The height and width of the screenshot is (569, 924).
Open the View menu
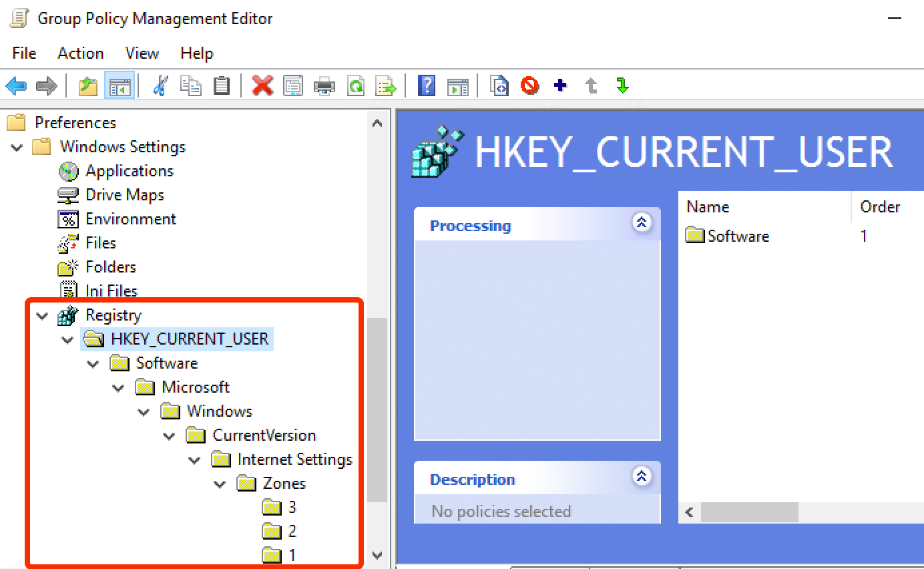142,53
